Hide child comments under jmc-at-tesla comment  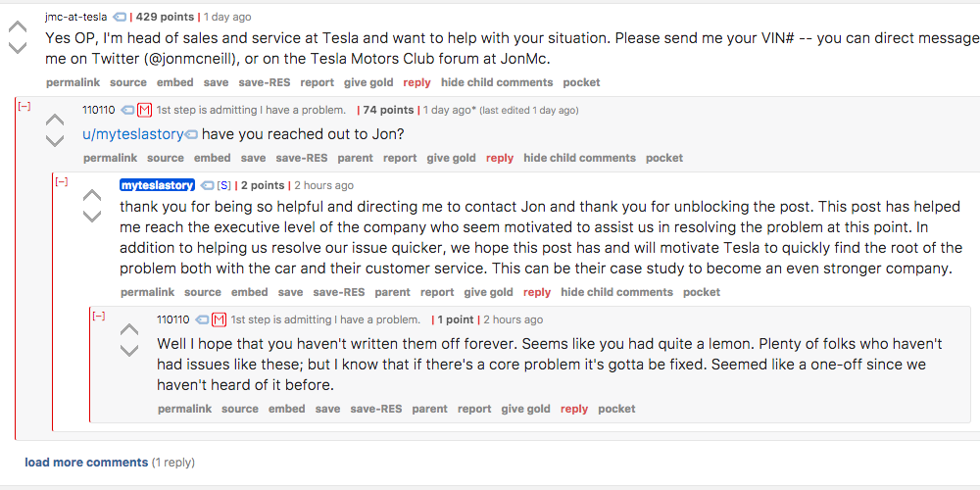(497, 82)
